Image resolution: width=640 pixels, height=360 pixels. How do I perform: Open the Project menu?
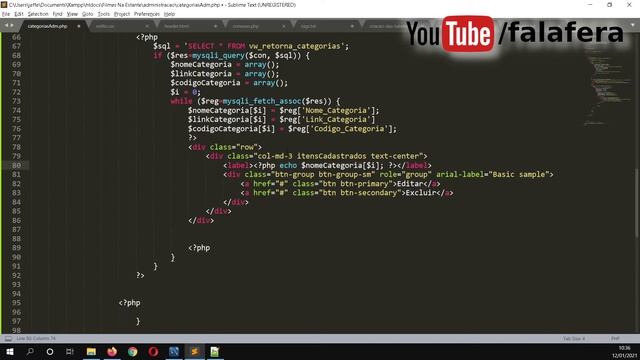pyautogui.click(x=122, y=14)
